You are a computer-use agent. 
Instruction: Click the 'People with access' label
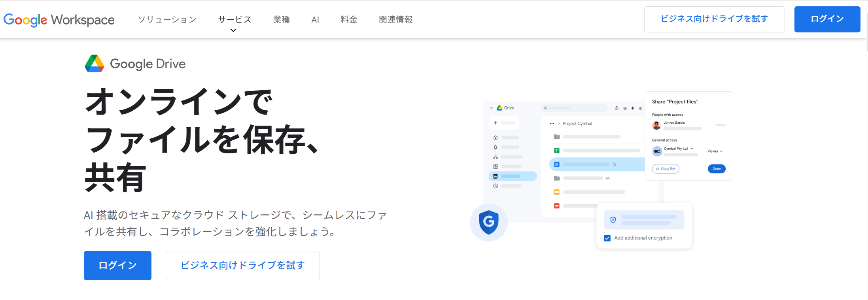(x=668, y=115)
